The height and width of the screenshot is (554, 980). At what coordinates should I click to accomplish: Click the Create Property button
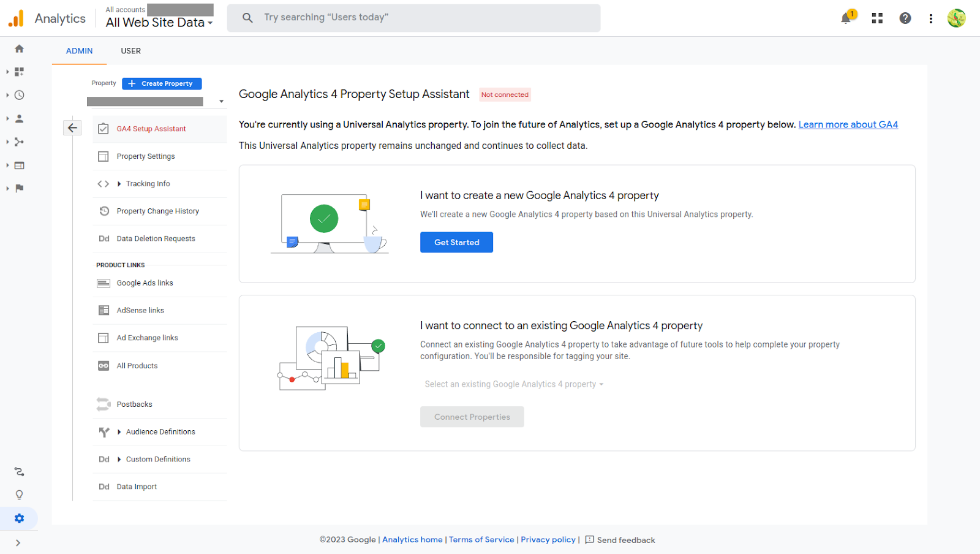tap(162, 83)
